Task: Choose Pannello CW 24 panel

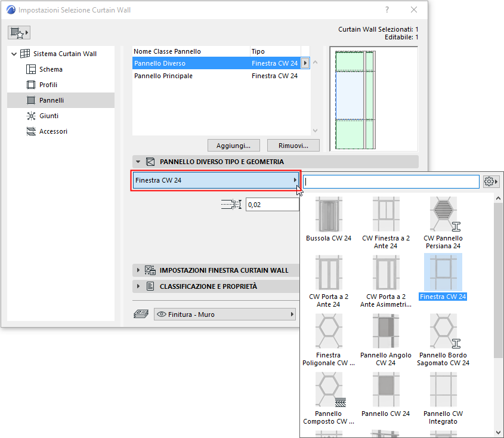Action: [x=386, y=395]
